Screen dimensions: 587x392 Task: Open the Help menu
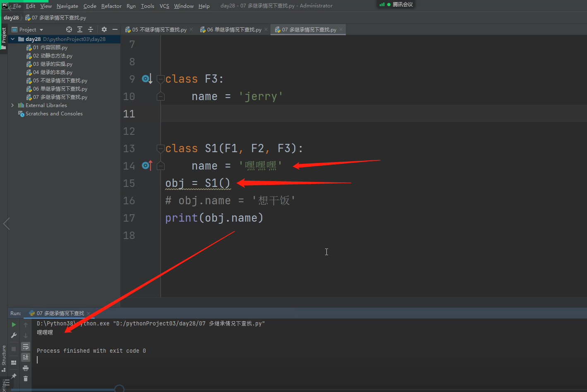click(x=204, y=6)
